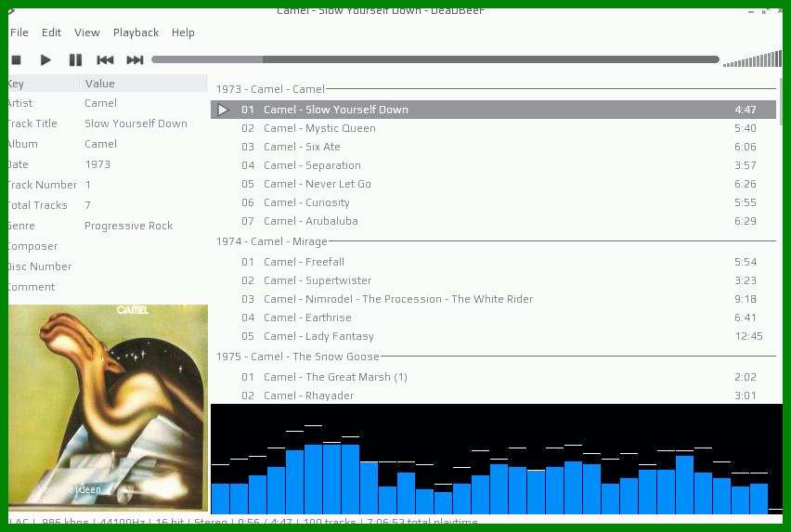The width and height of the screenshot is (791, 532).
Task: Click the Key column header
Action: point(44,84)
